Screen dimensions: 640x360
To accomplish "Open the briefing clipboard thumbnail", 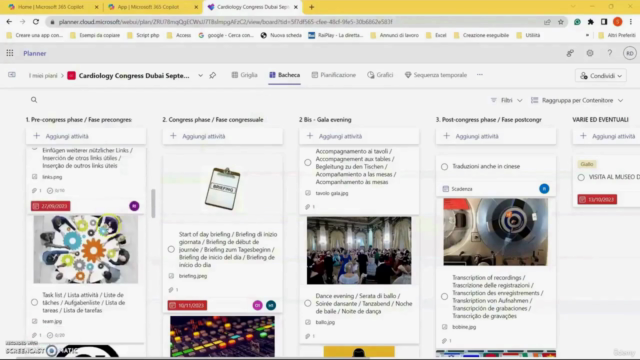I will tap(222, 189).
